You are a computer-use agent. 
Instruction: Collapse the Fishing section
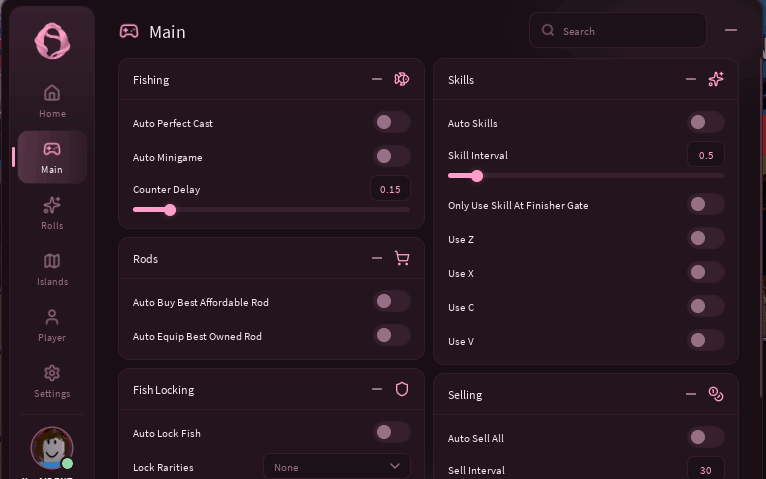click(377, 79)
